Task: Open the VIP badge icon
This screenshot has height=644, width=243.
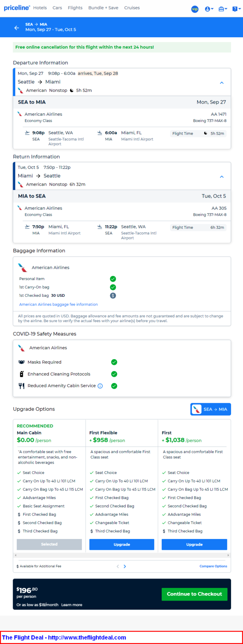Action: pos(195,9)
